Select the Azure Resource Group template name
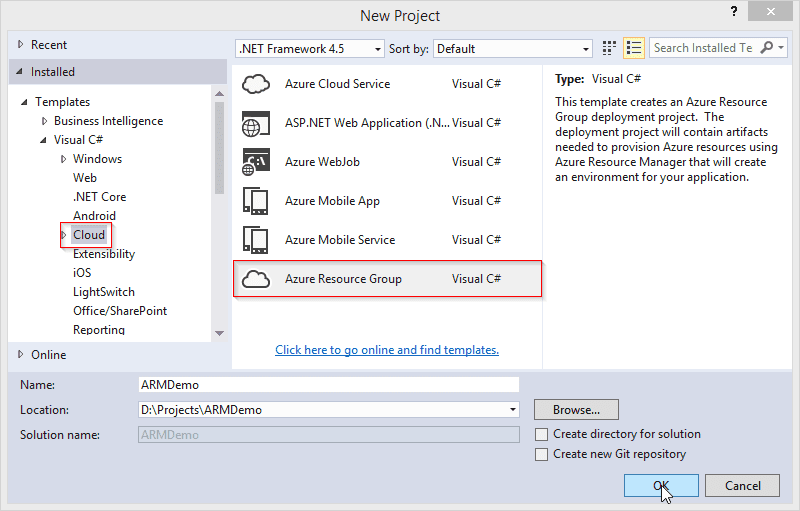 pyautogui.click(x=343, y=279)
